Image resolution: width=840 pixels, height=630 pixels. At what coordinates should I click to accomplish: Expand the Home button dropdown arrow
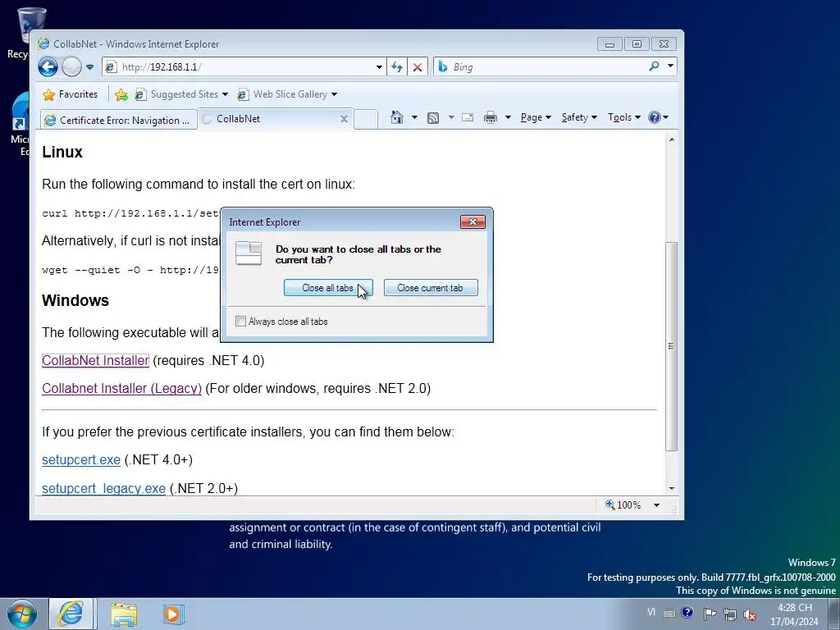(414, 117)
